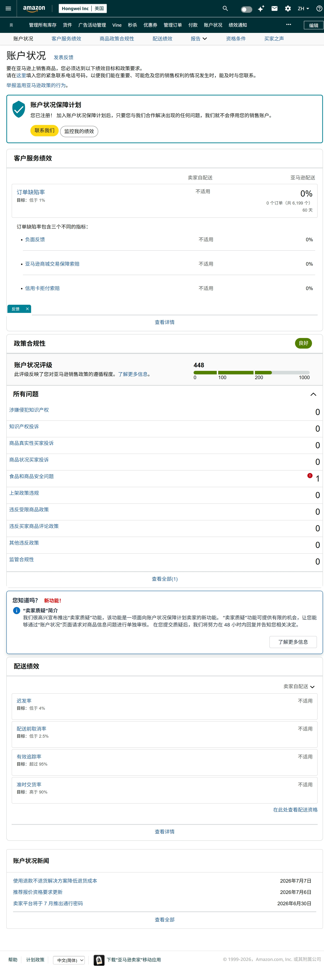
Task: Open 货件 in navigation bar
Action: coord(67,25)
